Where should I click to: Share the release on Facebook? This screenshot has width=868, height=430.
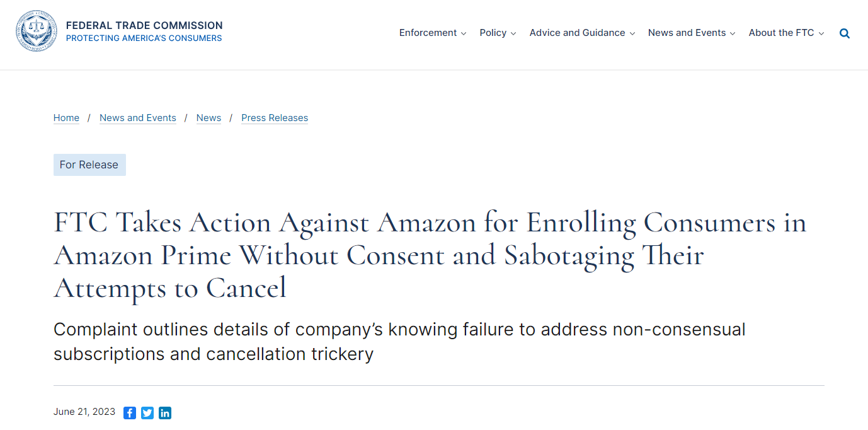(x=130, y=413)
